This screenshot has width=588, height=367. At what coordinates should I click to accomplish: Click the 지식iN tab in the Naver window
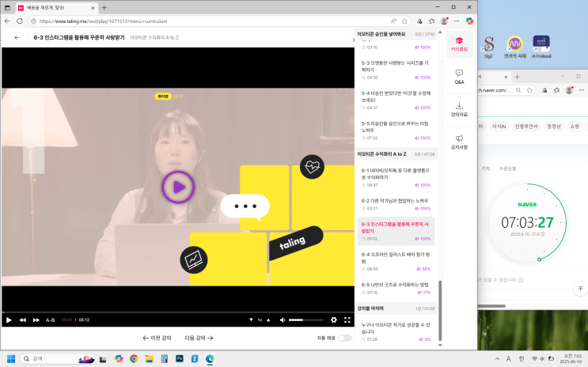499,127
